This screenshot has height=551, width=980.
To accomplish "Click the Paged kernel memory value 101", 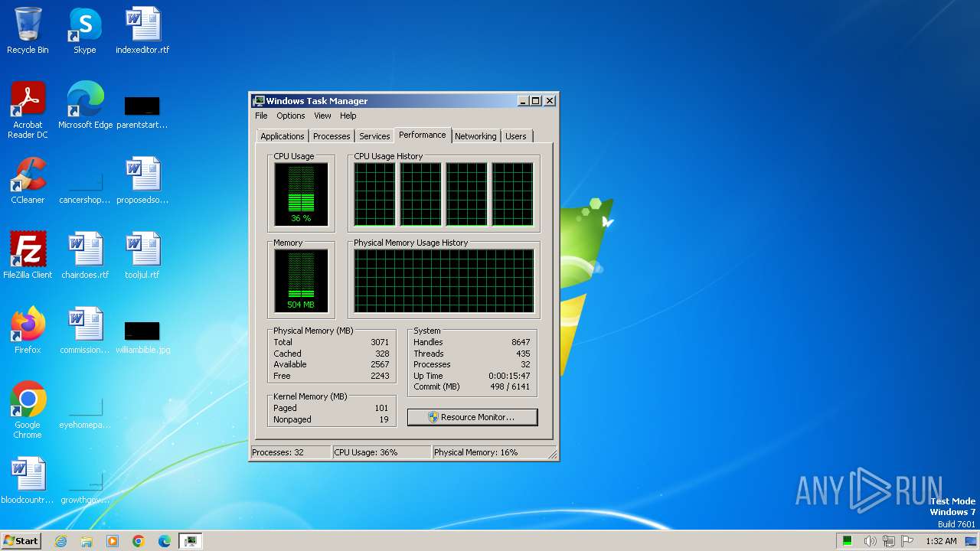I will (x=381, y=408).
